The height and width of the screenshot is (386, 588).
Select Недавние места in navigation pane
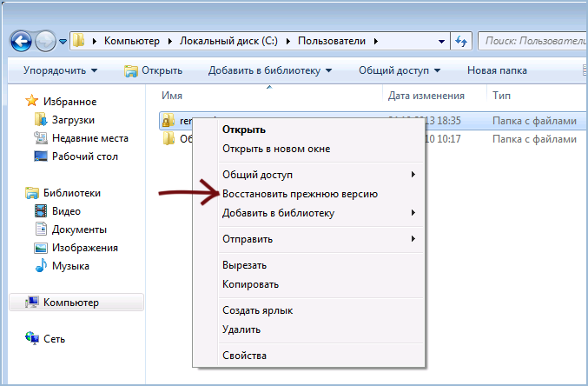click(89, 138)
